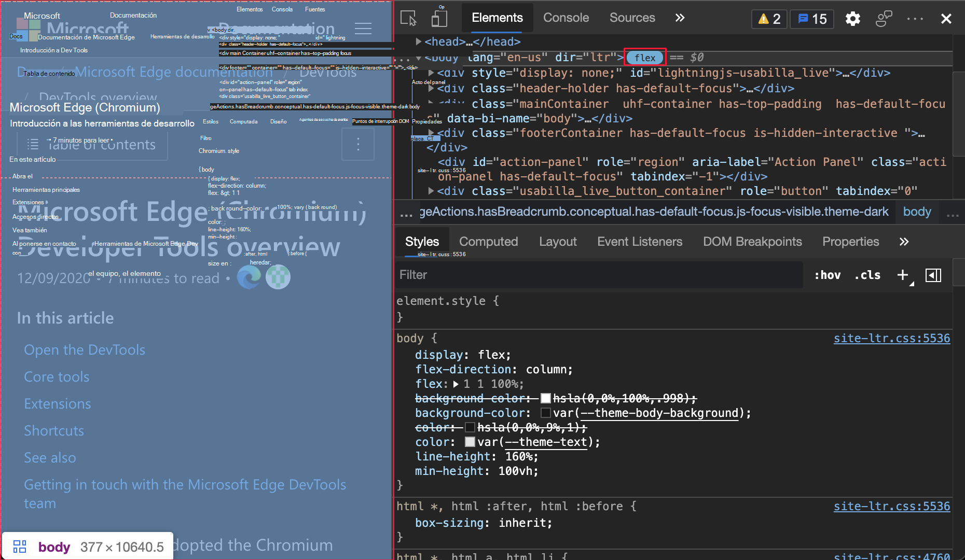The height and width of the screenshot is (560, 965).
Task: Open the more tabs chevron in DevTools
Action: click(x=680, y=17)
